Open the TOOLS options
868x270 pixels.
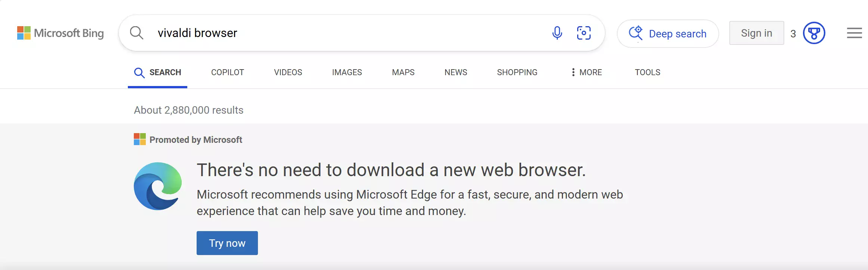[x=647, y=72]
